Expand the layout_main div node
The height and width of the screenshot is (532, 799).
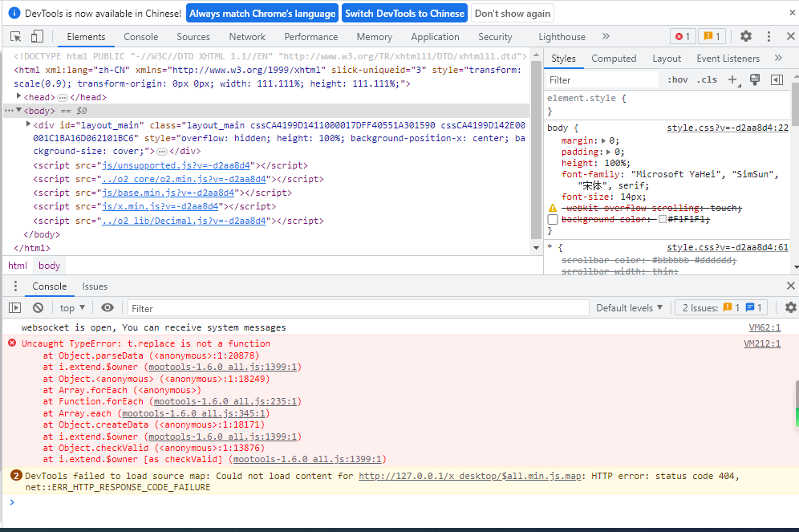(29, 124)
